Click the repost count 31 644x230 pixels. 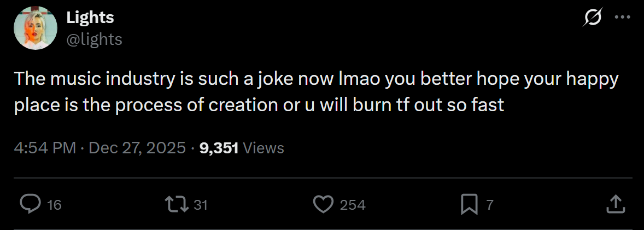click(x=201, y=204)
